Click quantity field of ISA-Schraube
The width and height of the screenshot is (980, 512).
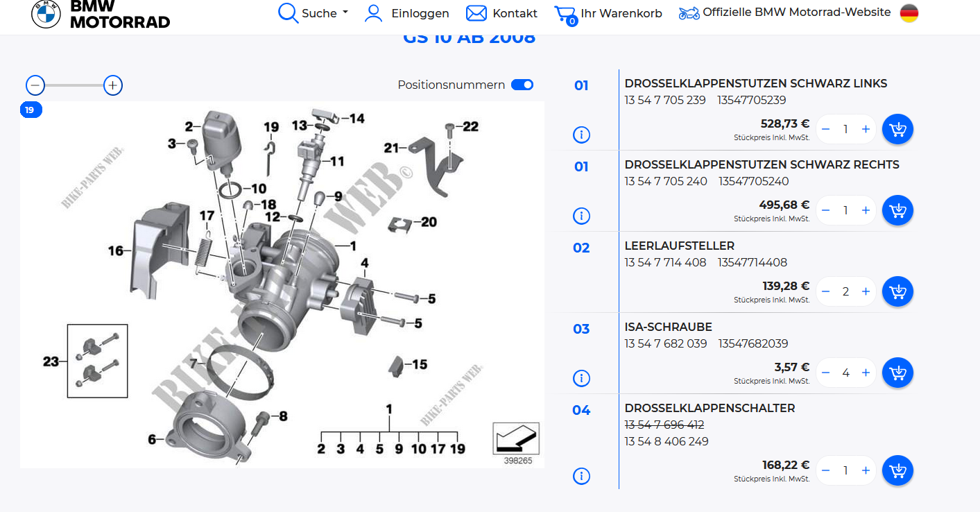(x=845, y=373)
